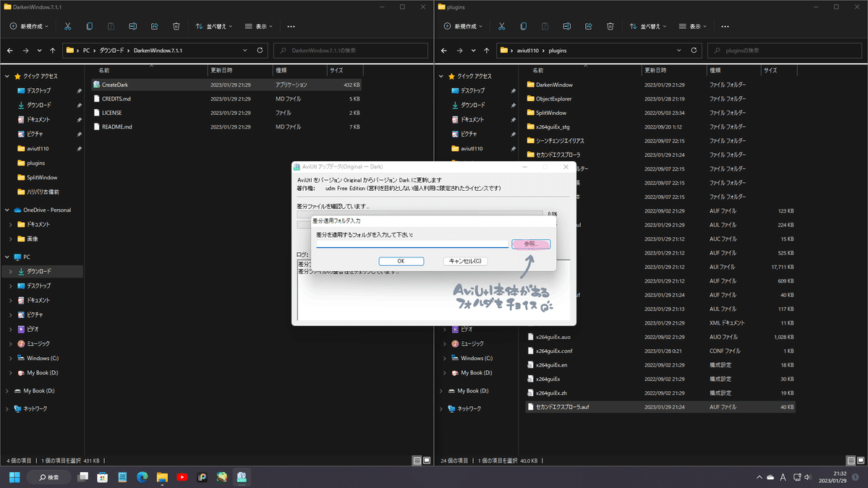Go up one folder in DarkenWindow.7.1.1 window
The width and height of the screenshot is (868, 488).
[53, 51]
